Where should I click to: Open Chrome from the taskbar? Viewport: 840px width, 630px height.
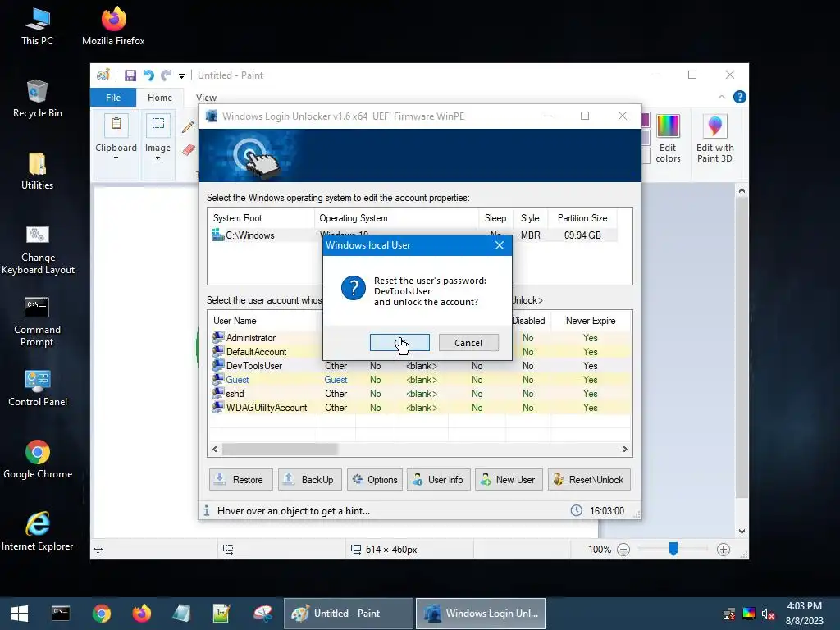tap(101, 614)
